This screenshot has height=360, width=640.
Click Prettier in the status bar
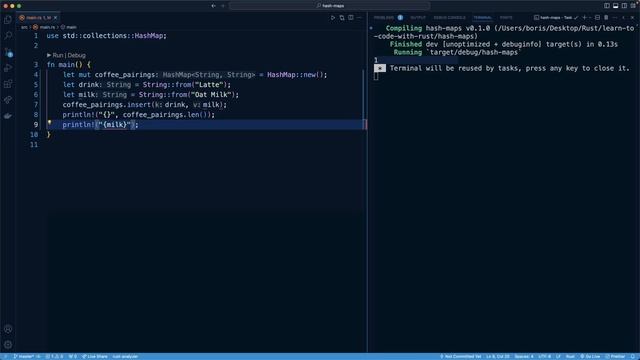point(615,356)
